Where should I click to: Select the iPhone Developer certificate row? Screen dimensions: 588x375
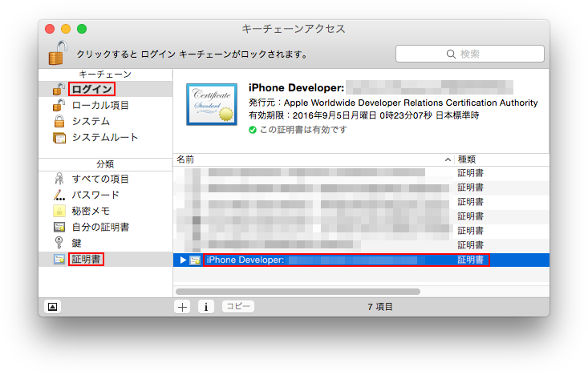pos(362,260)
